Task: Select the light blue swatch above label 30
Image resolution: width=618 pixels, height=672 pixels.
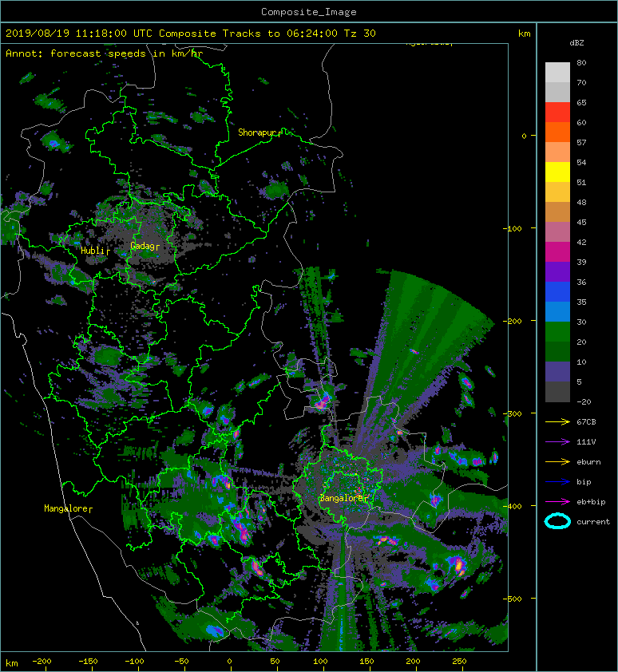Action: (x=557, y=312)
